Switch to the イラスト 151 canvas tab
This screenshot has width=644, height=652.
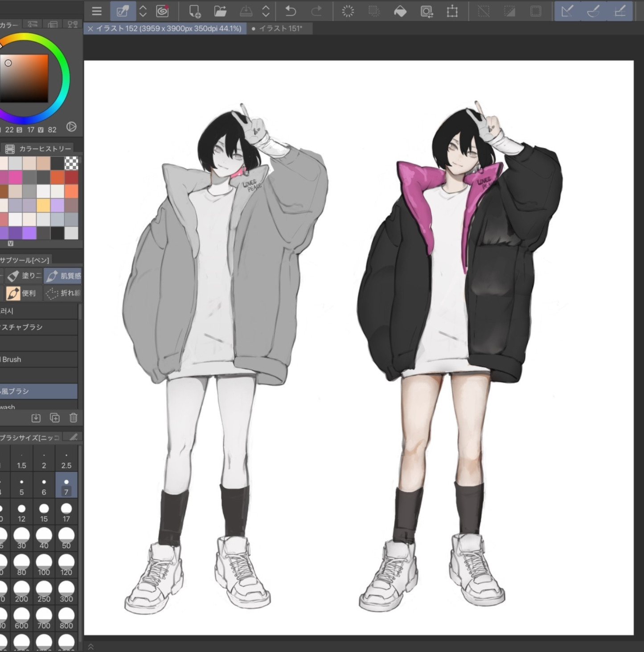coord(280,29)
